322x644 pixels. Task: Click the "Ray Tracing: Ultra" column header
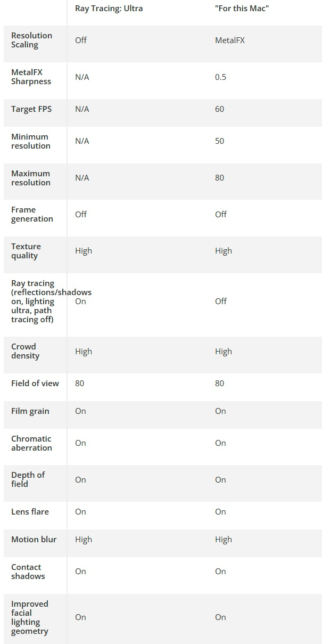(109, 9)
